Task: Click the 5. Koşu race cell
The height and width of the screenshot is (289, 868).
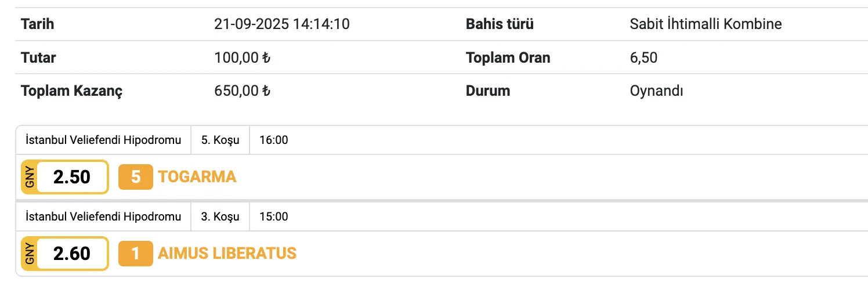Action: click(x=220, y=140)
